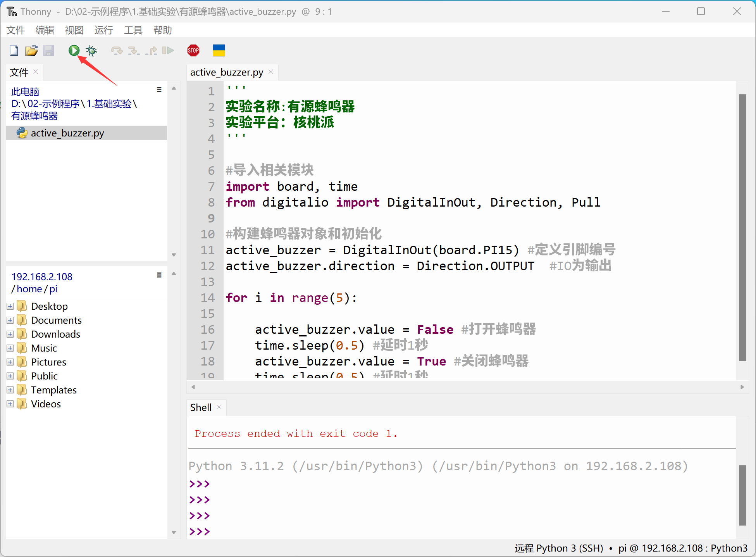Screen dimensions: 756x557
Task: Click the Step Into icon in toolbar
Action: (x=133, y=50)
